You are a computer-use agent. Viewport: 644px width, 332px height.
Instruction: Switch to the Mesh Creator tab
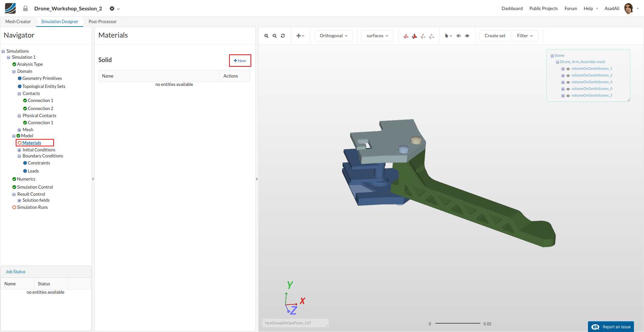pos(18,22)
